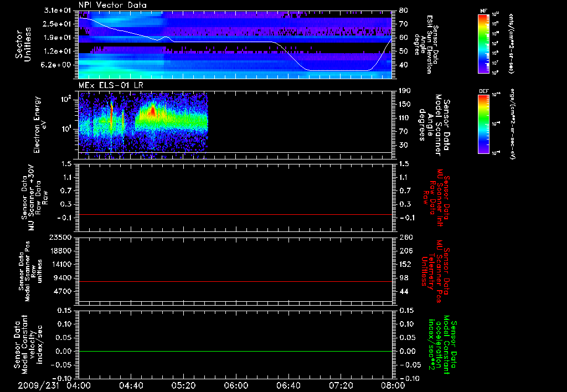
Task: Click the "DEF" label above color bar
Action: pyautogui.click(x=483, y=91)
